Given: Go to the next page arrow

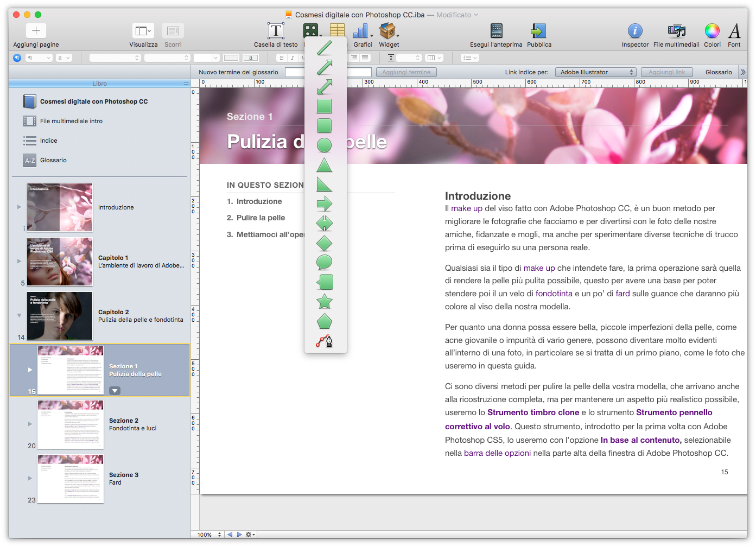Looking at the screenshot, I should [x=239, y=535].
